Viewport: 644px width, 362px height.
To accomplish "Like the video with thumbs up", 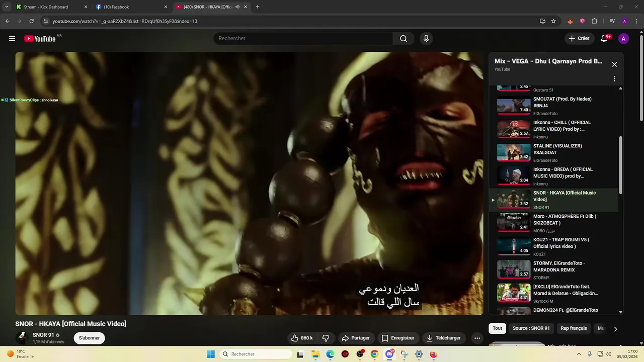I will click(x=301, y=338).
